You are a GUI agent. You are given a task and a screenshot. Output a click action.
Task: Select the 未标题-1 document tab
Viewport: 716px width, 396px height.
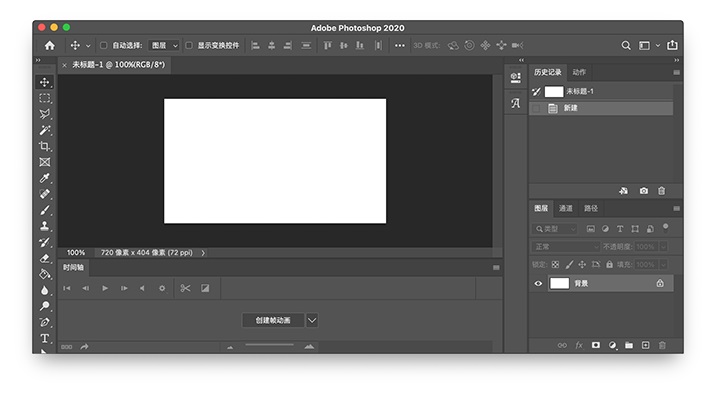point(118,65)
